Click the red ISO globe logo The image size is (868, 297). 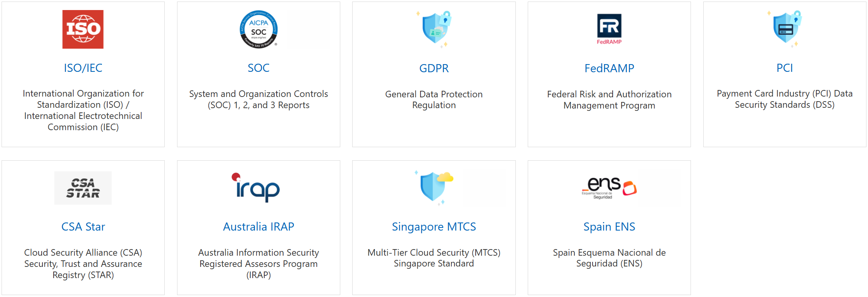point(83,29)
